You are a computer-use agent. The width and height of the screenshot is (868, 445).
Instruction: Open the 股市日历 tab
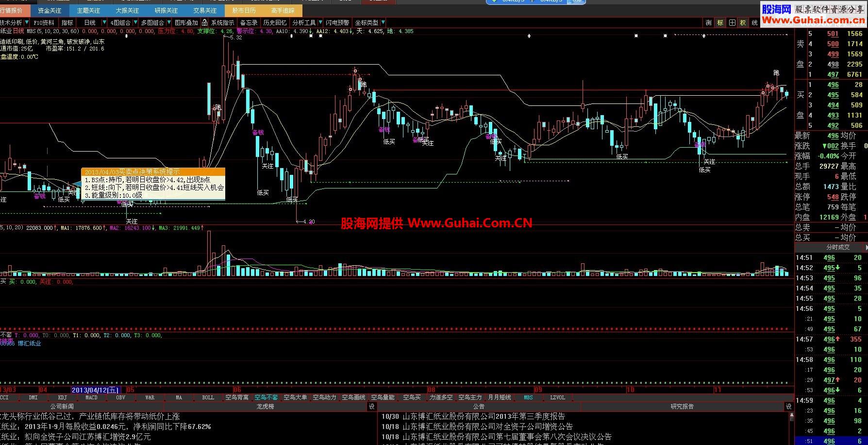pyautogui.click(x=244, y=10)
